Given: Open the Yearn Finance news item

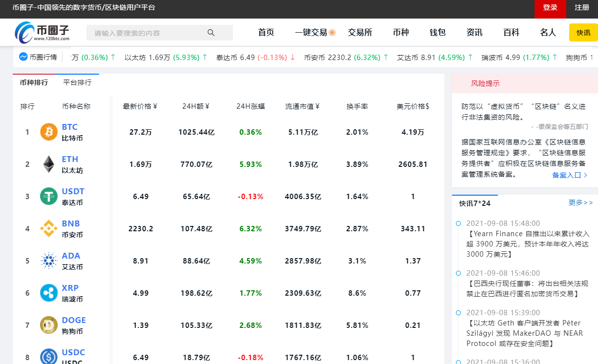Looking at the screenshot, I should click(x=529, y=244).
